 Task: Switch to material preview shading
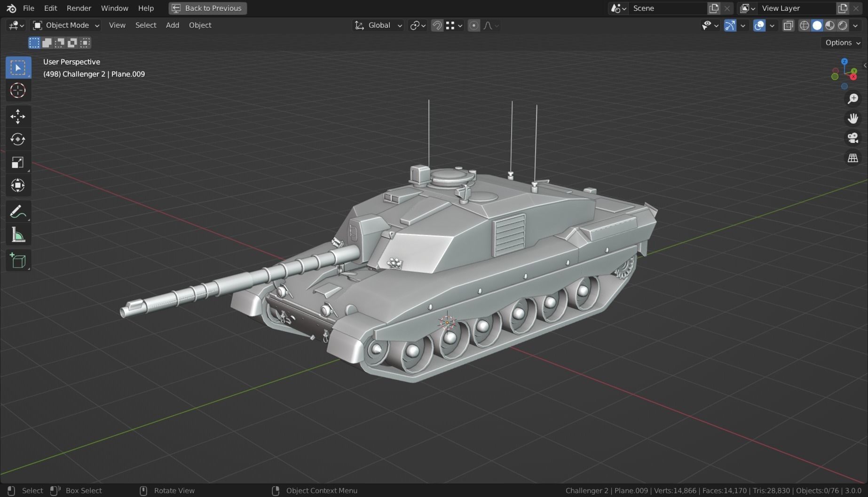coord(830,25)
